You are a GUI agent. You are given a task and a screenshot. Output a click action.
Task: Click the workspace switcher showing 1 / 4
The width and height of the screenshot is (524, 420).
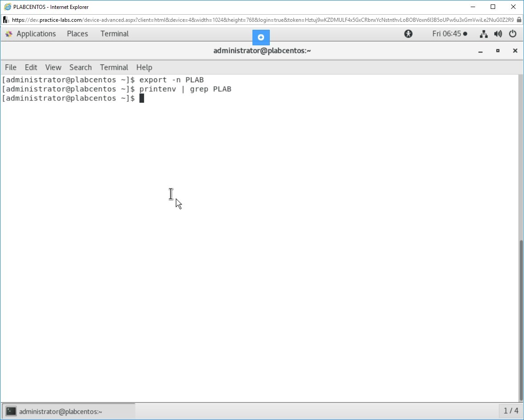pyautogui.click(x=511, y=411)
